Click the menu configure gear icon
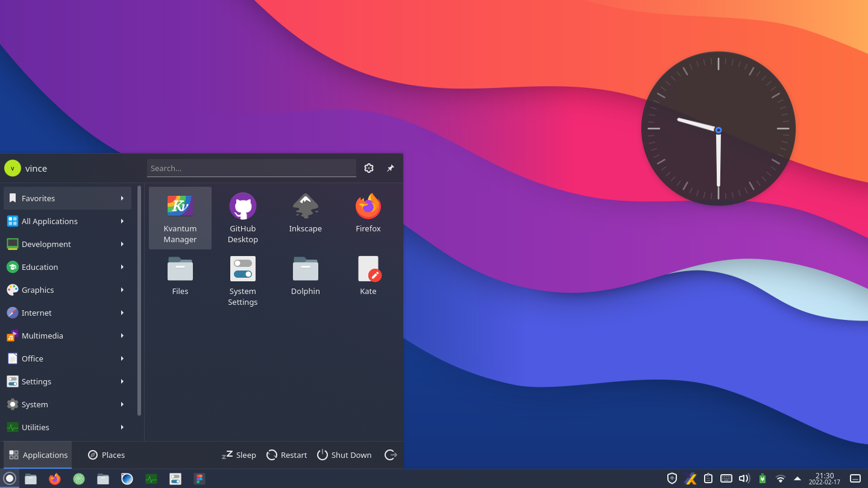Viewport: 868px width, 488px height. pos(369,168)
